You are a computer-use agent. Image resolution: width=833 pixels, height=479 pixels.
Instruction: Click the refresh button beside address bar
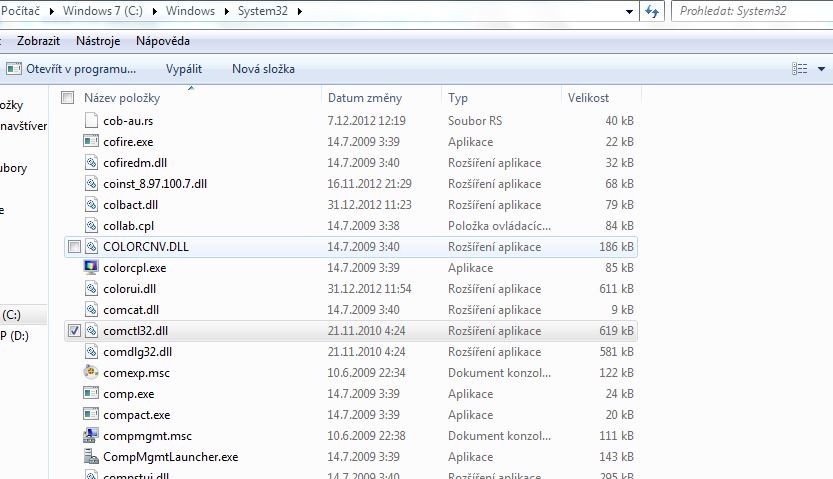[x=652, y=11]
